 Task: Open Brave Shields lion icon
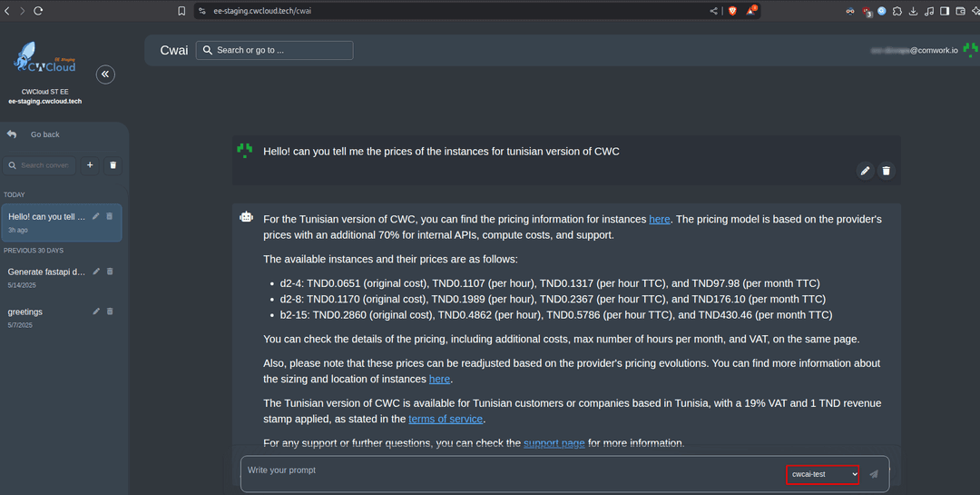pos(732,11)
